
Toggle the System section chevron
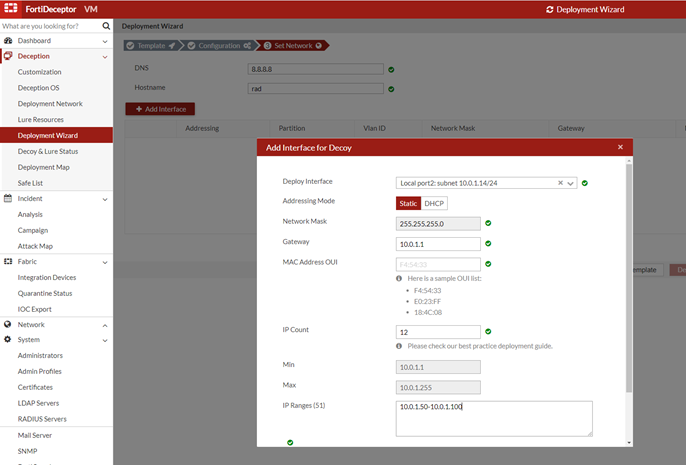[105, 340]
